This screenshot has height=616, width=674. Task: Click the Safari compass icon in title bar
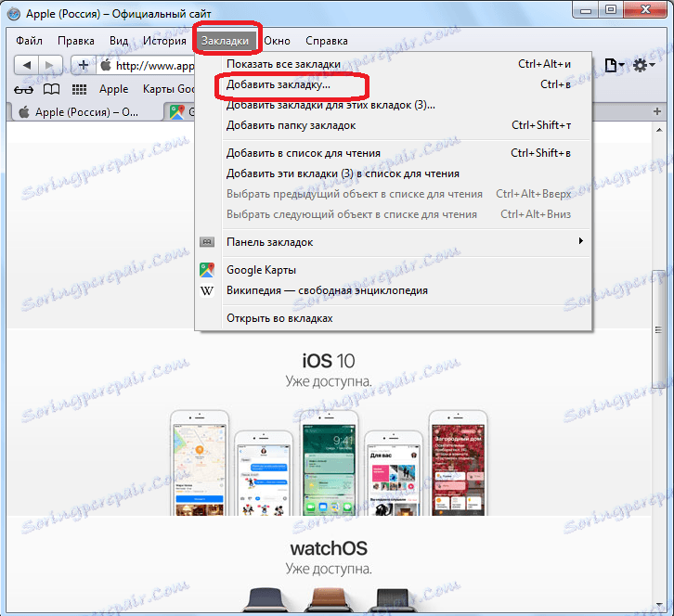[14, 14]
